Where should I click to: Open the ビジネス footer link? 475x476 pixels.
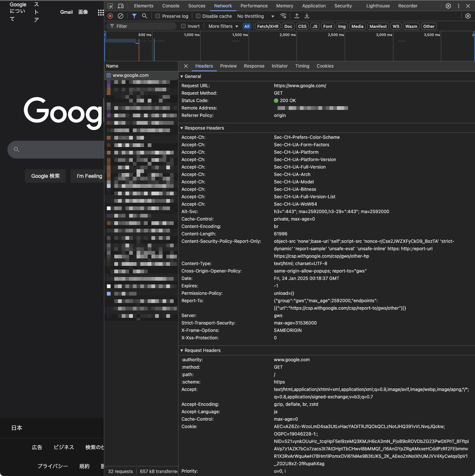pyautogui.click(x=64, y=447)
